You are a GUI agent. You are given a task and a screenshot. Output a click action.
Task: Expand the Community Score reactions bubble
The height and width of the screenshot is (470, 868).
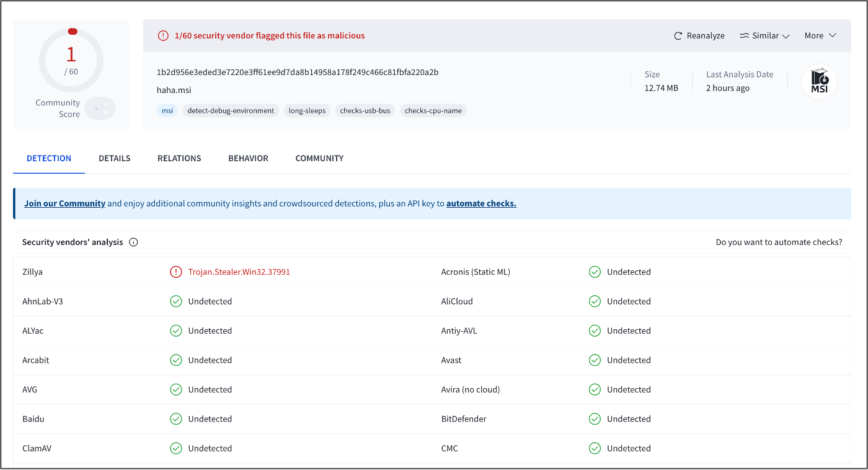(100, 109)
